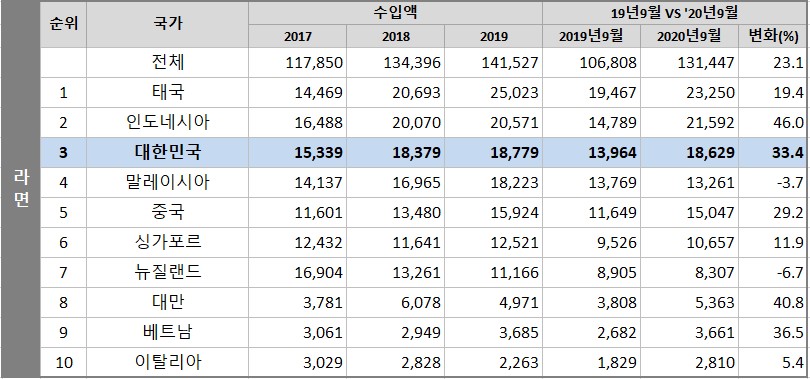Screen dimensions: 810x379
Task: Select the 라면 side label
Action: point(21,189)
